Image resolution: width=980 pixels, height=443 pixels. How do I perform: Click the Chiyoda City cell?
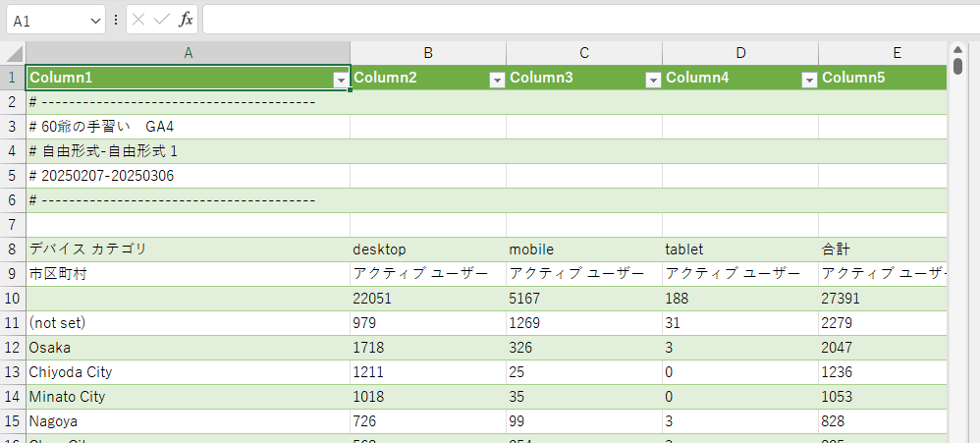(187, 372)
